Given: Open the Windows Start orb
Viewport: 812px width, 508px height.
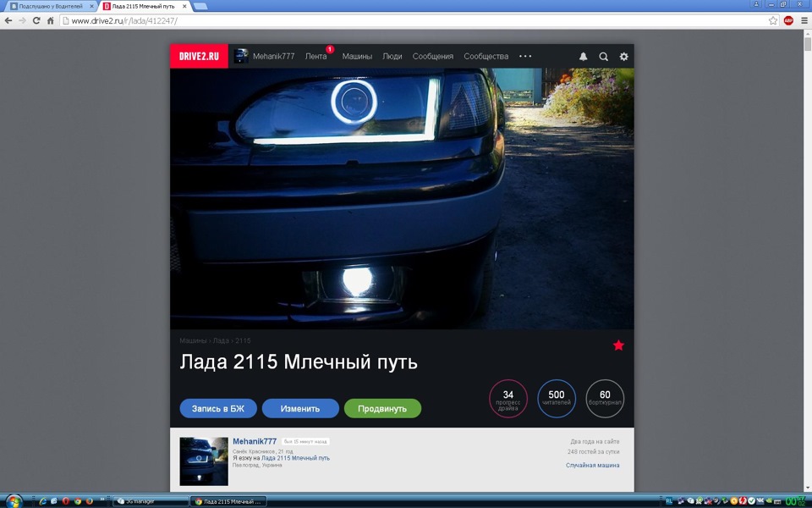Looking at the screenshot, I should click(x=14, y=501).
